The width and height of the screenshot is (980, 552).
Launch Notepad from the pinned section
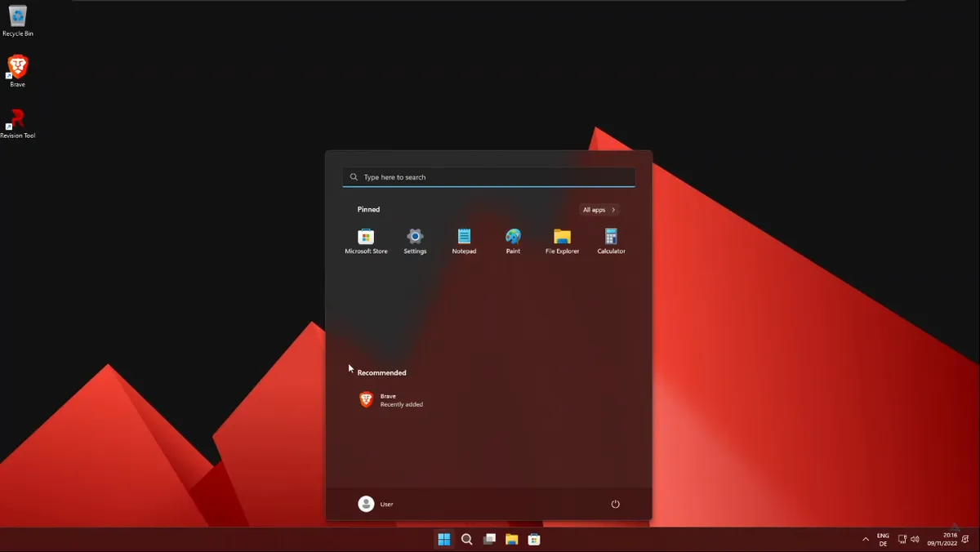464,242
